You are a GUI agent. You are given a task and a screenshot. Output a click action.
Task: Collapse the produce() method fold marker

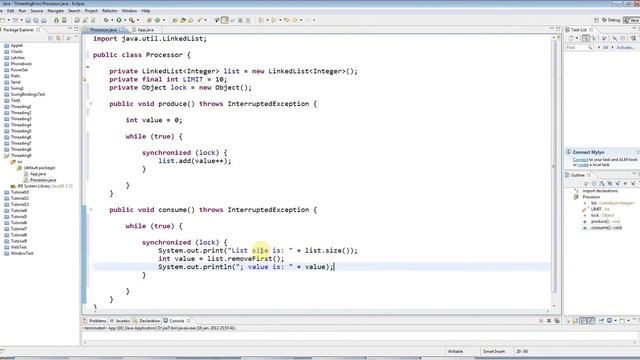[91, 104]
